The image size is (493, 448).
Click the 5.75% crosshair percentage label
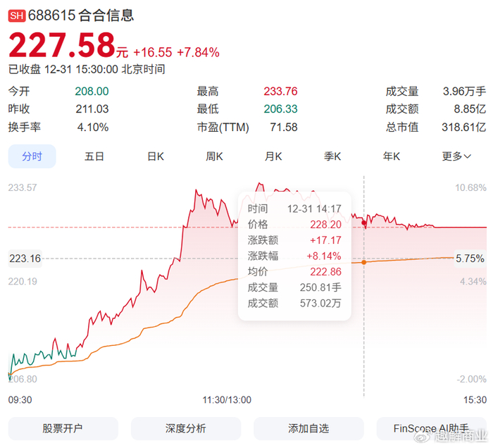pos(470,259)
